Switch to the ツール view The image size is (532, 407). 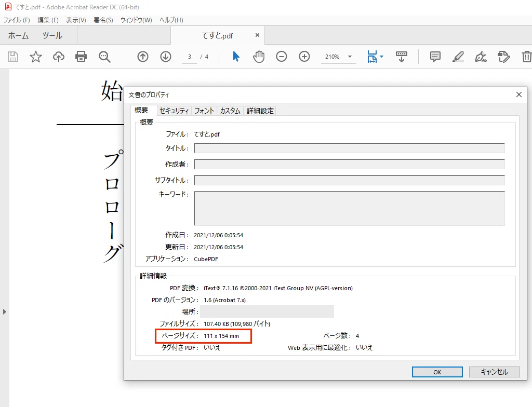(x=52, y=35)
